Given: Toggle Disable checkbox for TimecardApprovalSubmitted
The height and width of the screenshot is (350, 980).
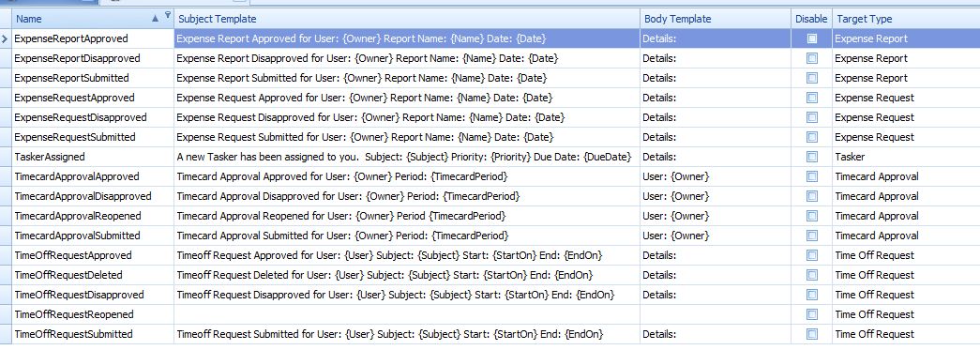Looking at the screenshot, I should pos(811,236).
